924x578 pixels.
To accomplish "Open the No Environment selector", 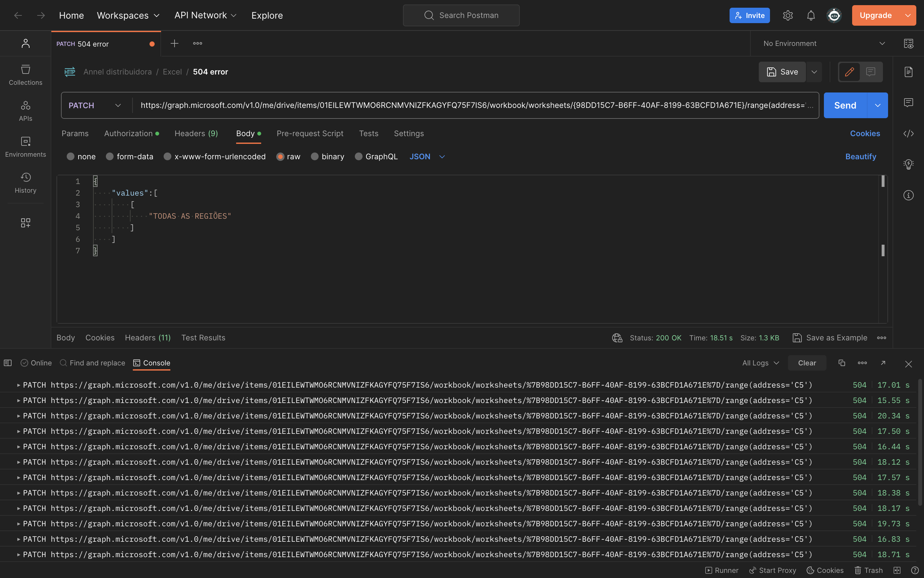I will pyautogui.click(x=824, y=44).
